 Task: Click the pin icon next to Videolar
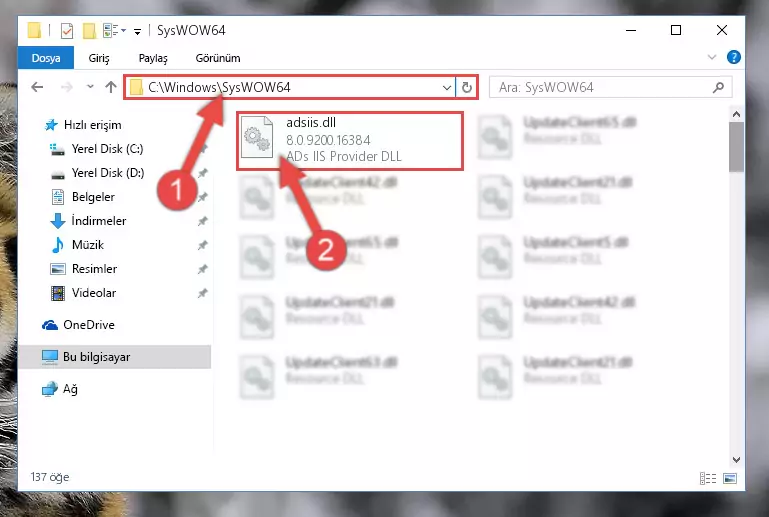tap(202, 293)
